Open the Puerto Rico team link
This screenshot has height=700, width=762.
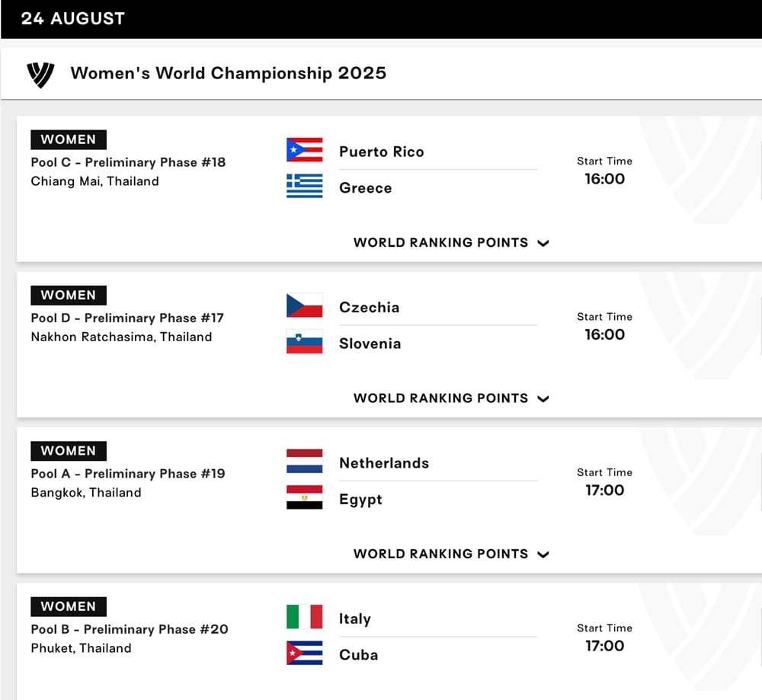[x=382, y=152]
